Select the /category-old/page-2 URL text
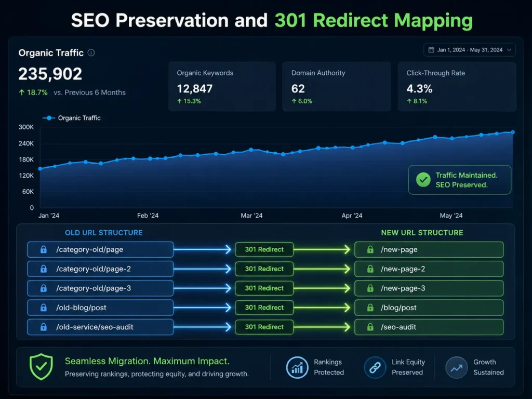This screenshot has height=399, width=532. (94, 269)
